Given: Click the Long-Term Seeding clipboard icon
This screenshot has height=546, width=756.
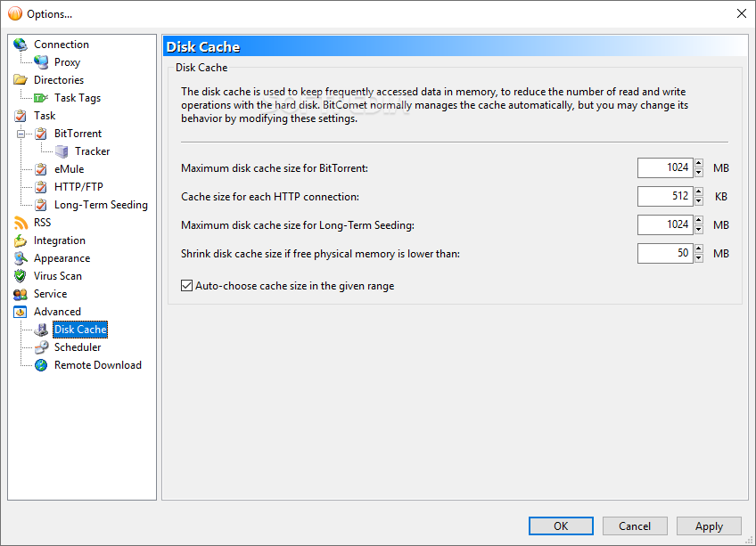Looking at the screenshot, I should pos(41,205).
